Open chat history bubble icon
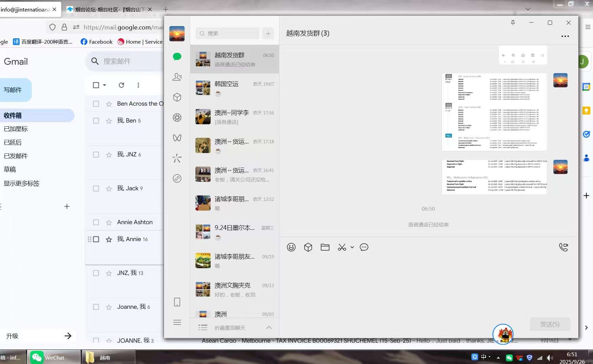The width and height of the screenshot is (593, 364). coord(364,247)
